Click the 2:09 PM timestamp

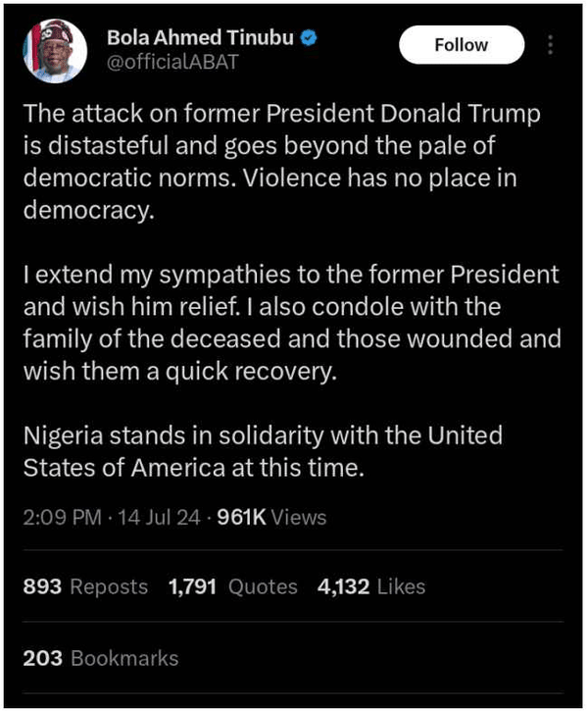click(61, 517)
